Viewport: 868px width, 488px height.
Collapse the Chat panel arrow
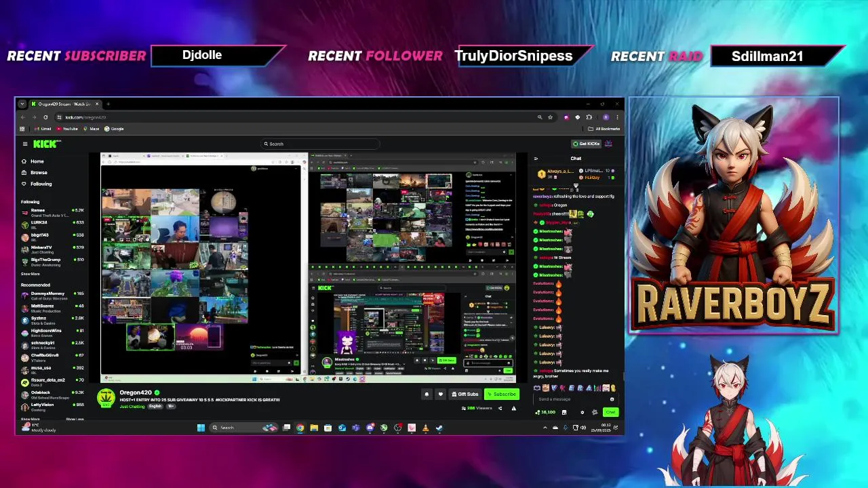[536, 159]
